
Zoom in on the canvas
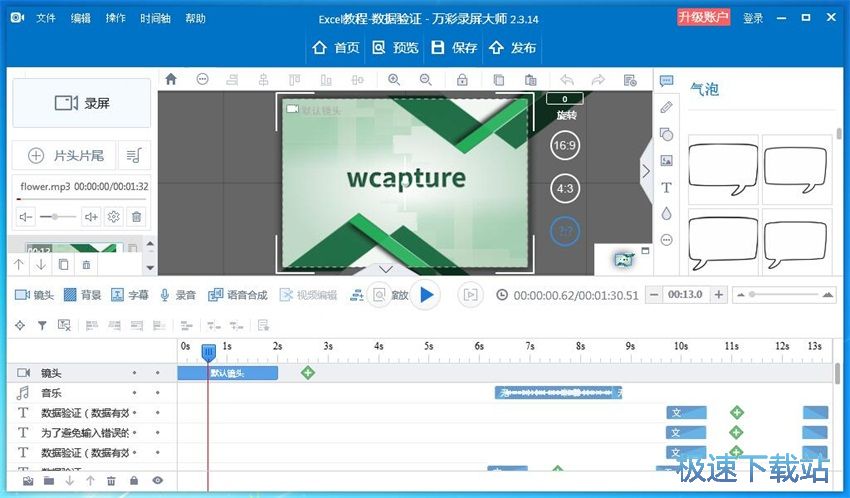pos(394,80)
